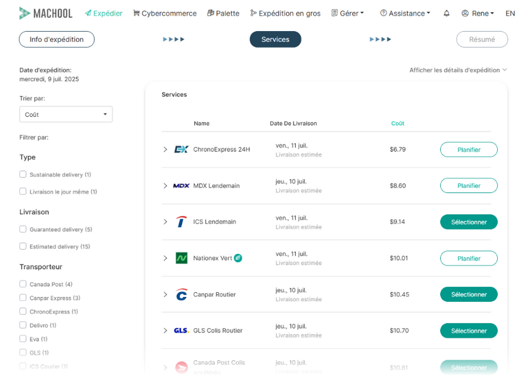Screen dimensions: 532x392
Task: Navigate to Palette shipping
Action: click(x=223, y=13)
